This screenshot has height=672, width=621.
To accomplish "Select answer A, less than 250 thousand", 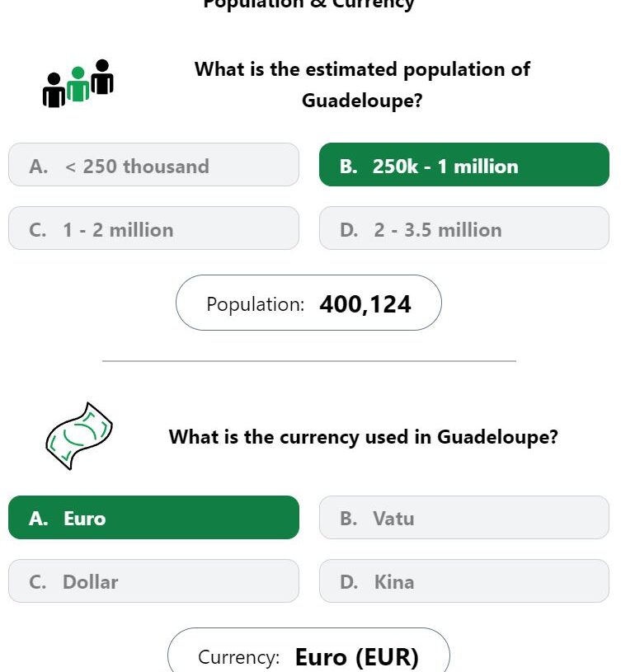I will click(x=153, y=165).
